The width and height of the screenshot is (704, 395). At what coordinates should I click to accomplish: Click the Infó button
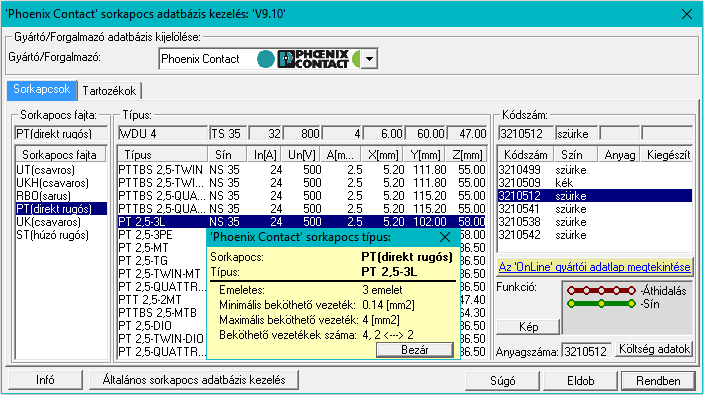coord(45,380)
